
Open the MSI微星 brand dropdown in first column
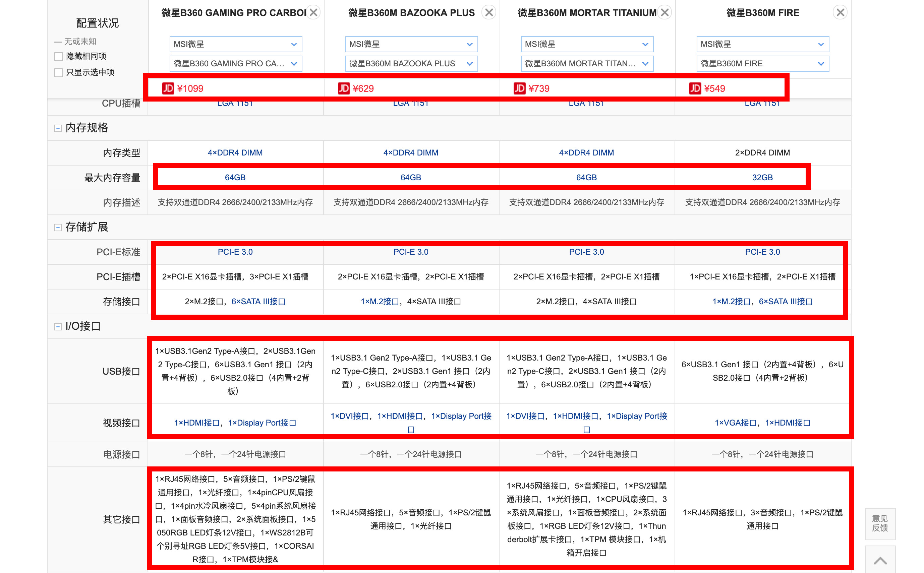(x=235, y=44)
